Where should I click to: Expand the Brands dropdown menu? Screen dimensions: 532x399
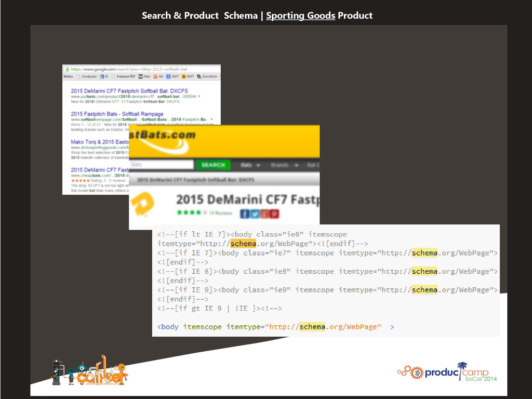click(284, 165)
